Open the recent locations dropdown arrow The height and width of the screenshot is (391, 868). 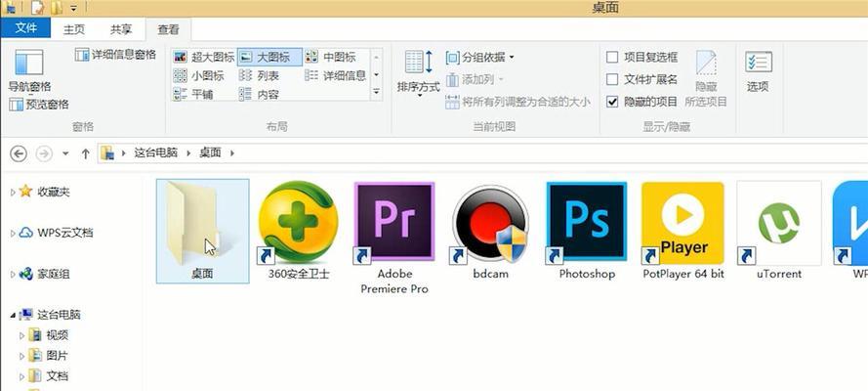coord(65,153)
